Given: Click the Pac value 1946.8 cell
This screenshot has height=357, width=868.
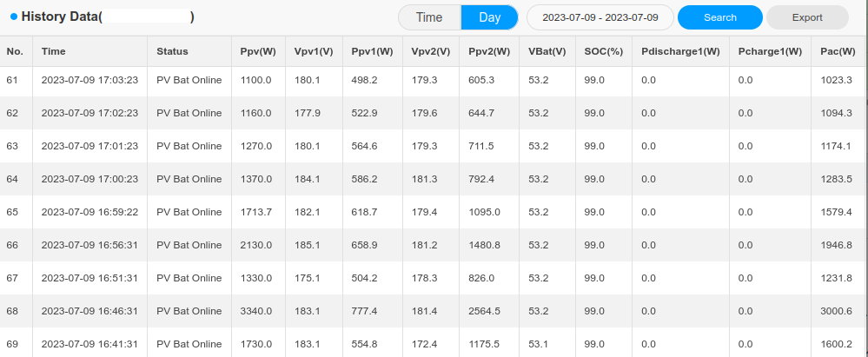Looking at the screenshot, I should (x=836, y=245).
